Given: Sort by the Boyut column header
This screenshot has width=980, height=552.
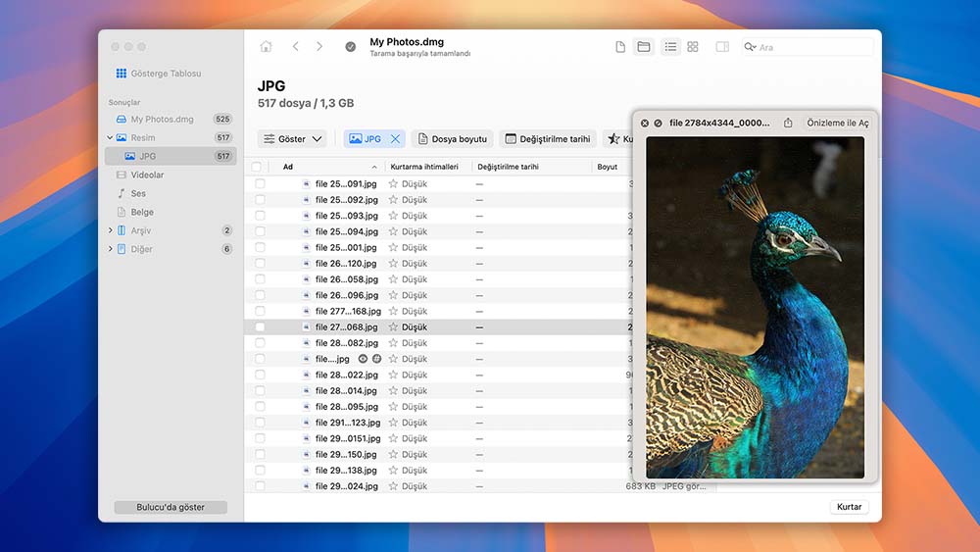Looking at the screenshot, I should pos(608,167).
